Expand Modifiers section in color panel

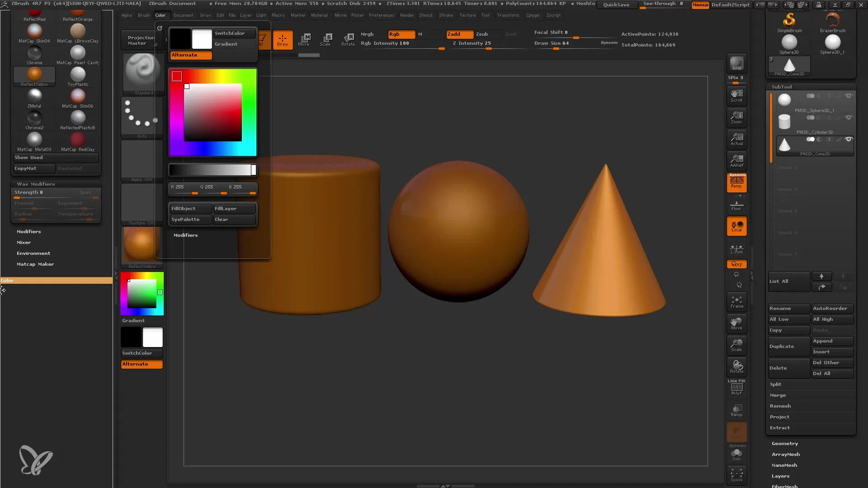(185, 234)
